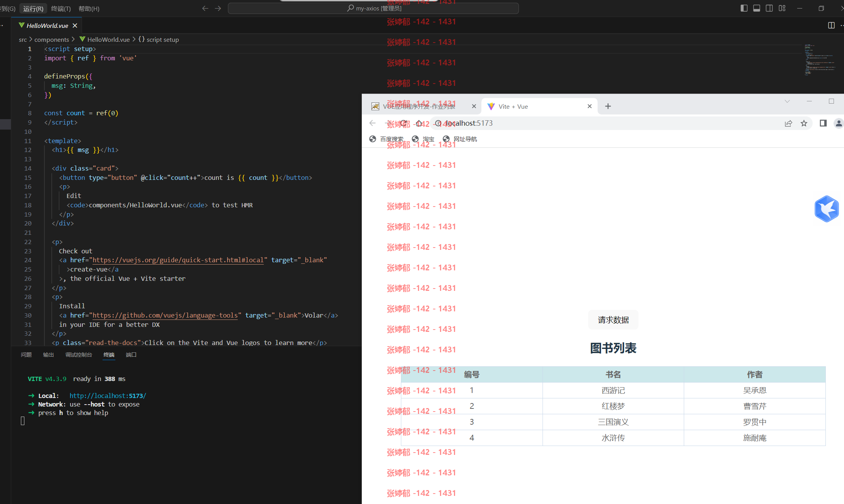Open the browser profile avatar
This screenshot has width=844, height=504.
pyautogui.click(x=839, y=123)
